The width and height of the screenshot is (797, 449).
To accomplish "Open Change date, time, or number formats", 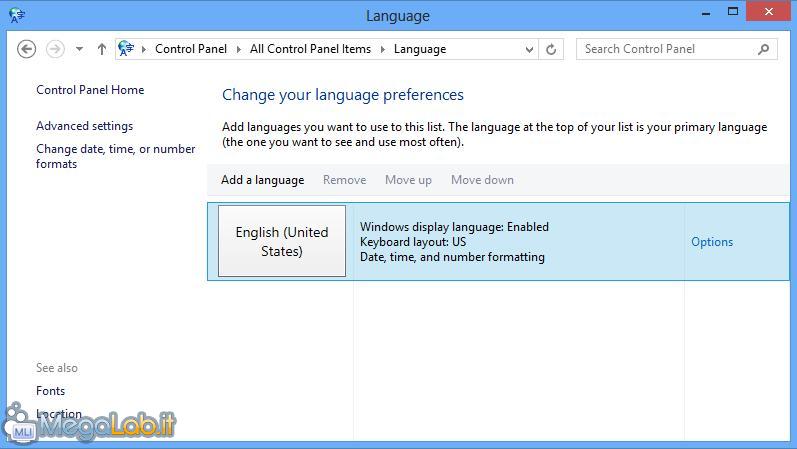I will pos(115,156).
